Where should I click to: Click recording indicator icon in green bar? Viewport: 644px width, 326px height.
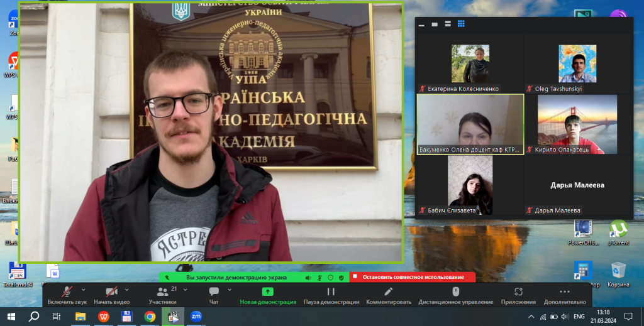(330, 278)
